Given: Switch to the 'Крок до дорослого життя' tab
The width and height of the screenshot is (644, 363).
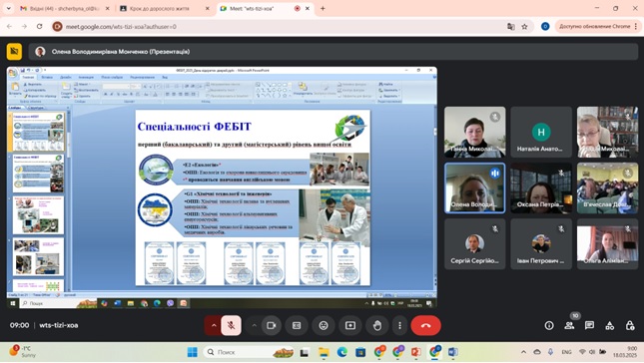Looking at the screenshot, I should click(x=165, y=9).
